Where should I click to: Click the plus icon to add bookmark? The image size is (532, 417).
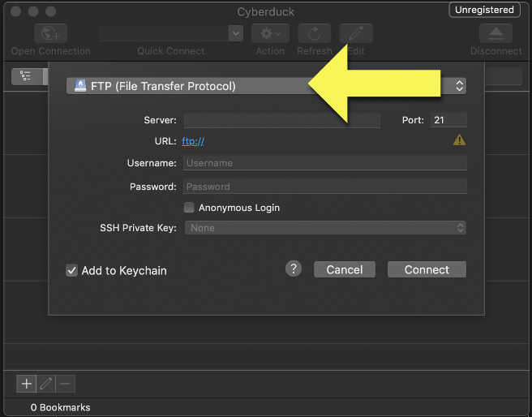coord(26,383)
